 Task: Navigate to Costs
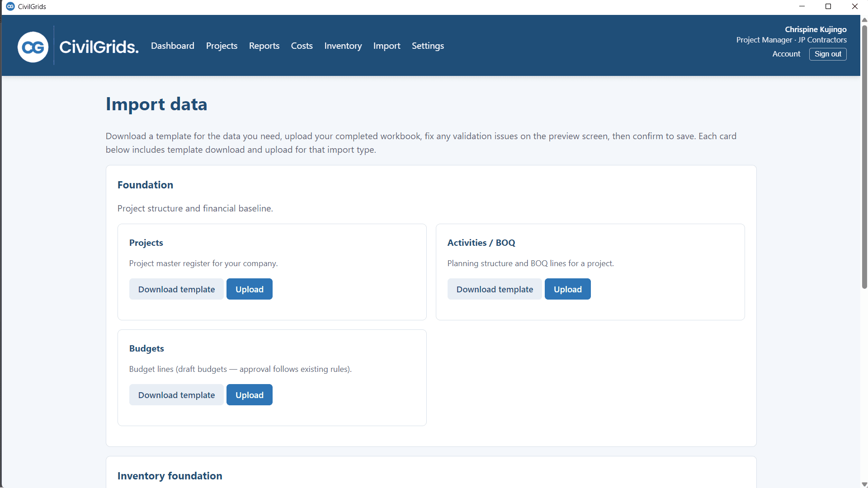coord(302,46)
